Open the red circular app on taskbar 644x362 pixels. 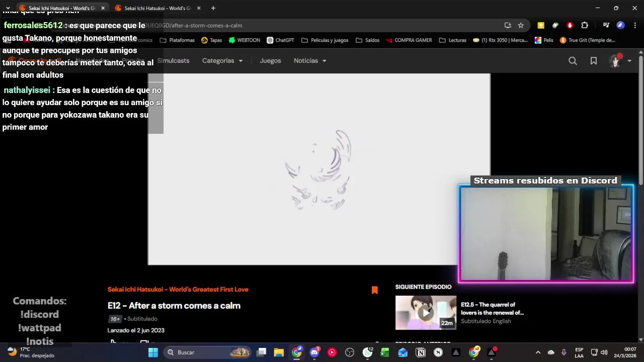332,352
